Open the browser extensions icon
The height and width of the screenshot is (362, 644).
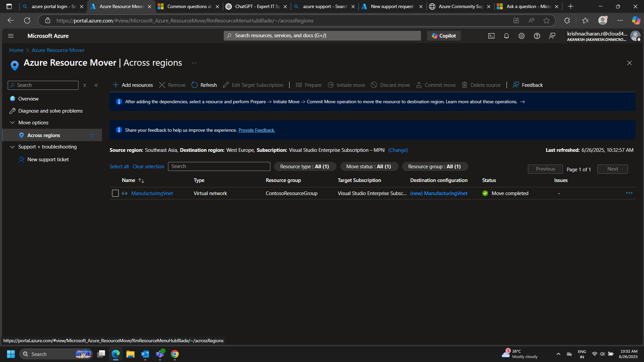(x=567, y=20)
